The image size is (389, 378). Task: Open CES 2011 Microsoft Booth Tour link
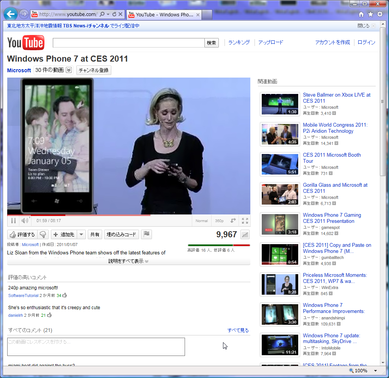[332, 158]
